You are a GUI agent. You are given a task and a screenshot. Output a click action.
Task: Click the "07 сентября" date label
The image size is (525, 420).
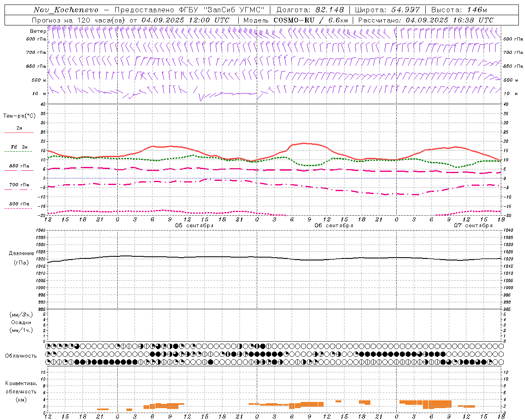point(473,226)
